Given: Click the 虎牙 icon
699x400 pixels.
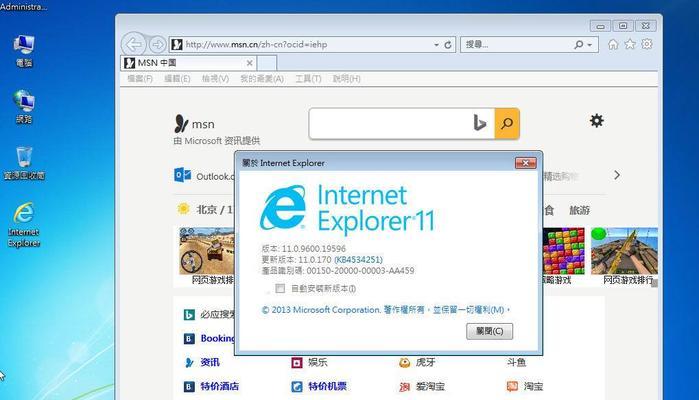Looking at the screenshot, I should click(404, 363).
